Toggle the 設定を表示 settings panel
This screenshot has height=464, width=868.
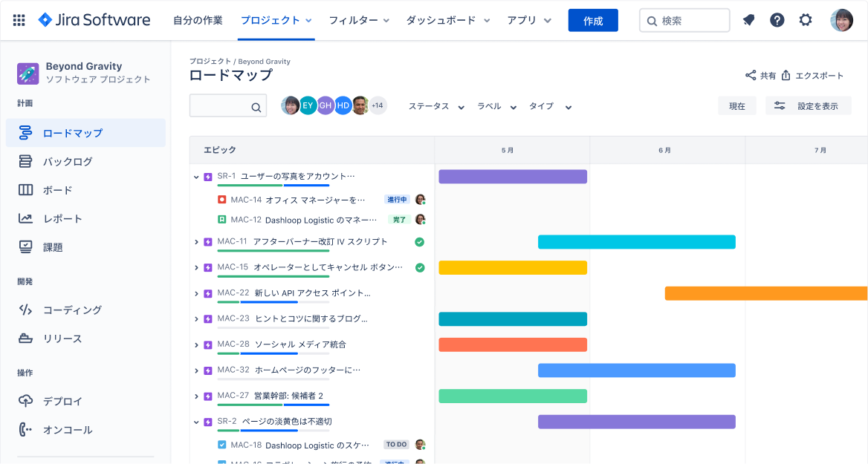808,105
